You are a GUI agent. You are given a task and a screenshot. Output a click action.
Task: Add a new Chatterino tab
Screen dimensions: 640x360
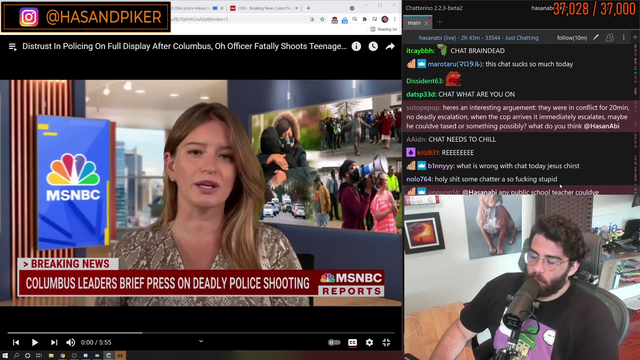click(440, 22)
